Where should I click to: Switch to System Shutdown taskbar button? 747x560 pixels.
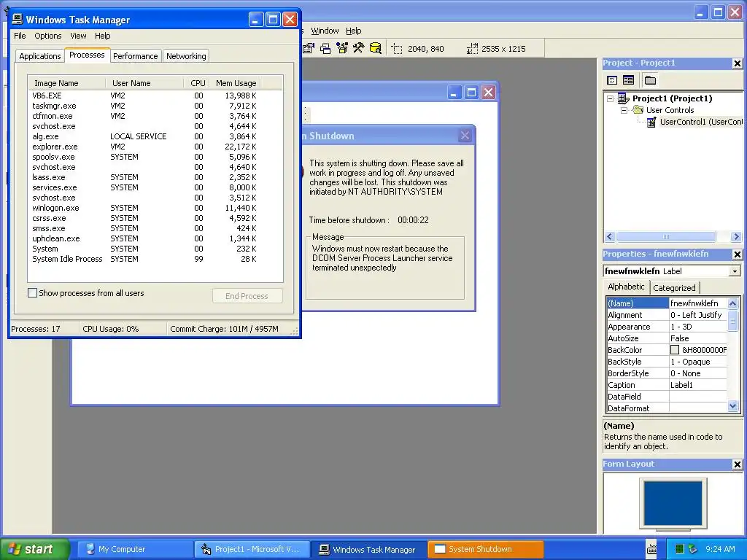485,549
